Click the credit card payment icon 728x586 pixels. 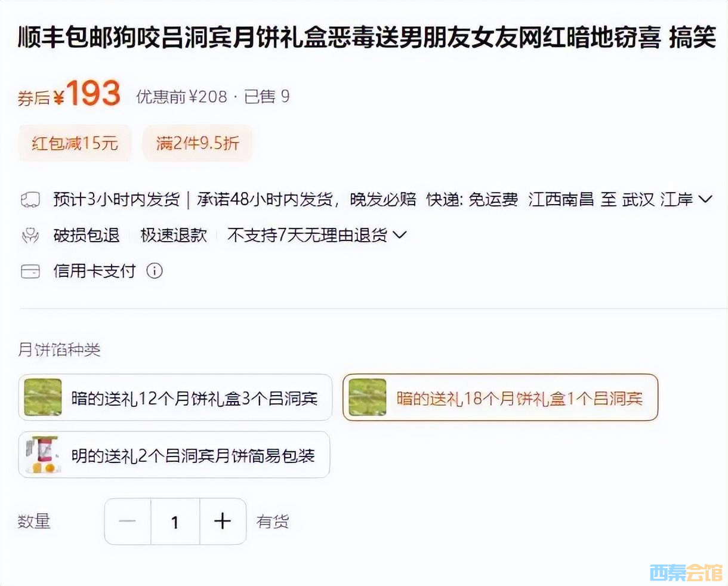click(x=30, y=272)
